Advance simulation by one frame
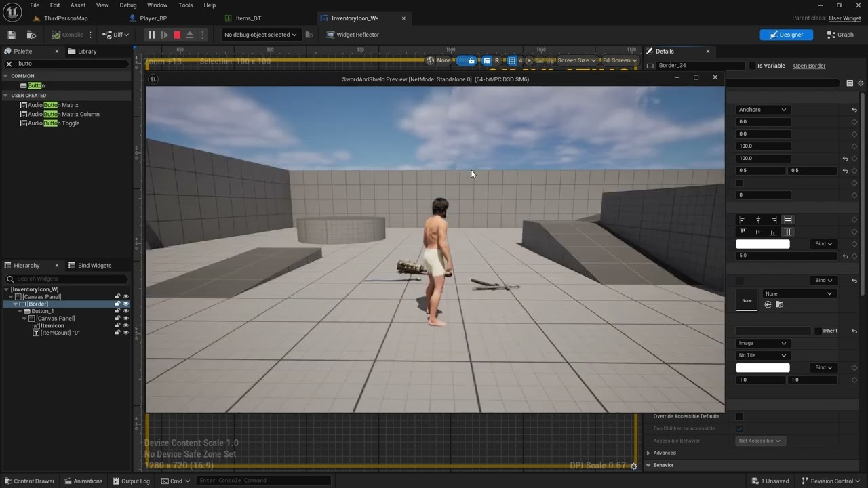Viewport: 868px width, 488px height. click(165, 35)
